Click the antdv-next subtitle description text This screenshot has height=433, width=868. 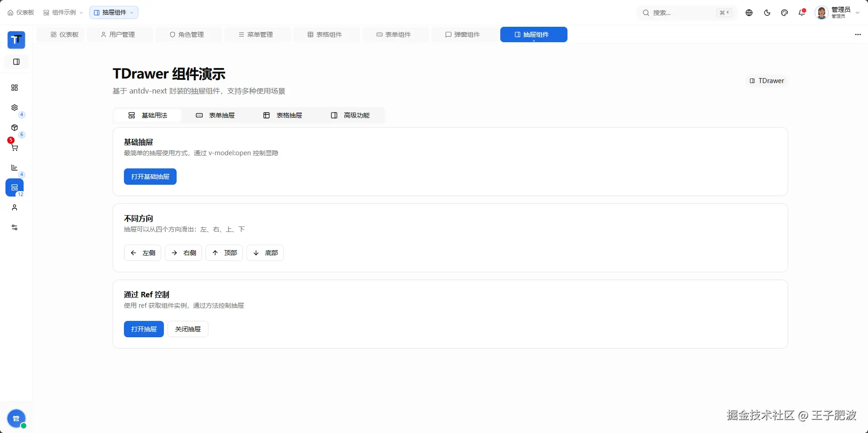point(199,91)
